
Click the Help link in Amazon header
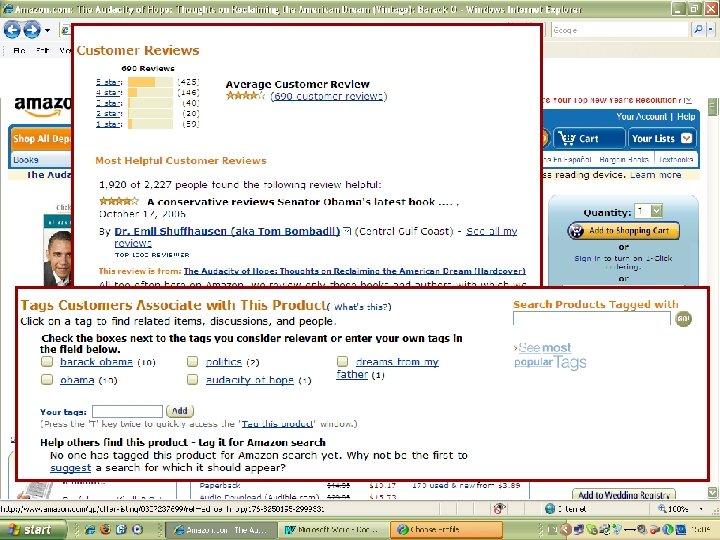[686, 117]
